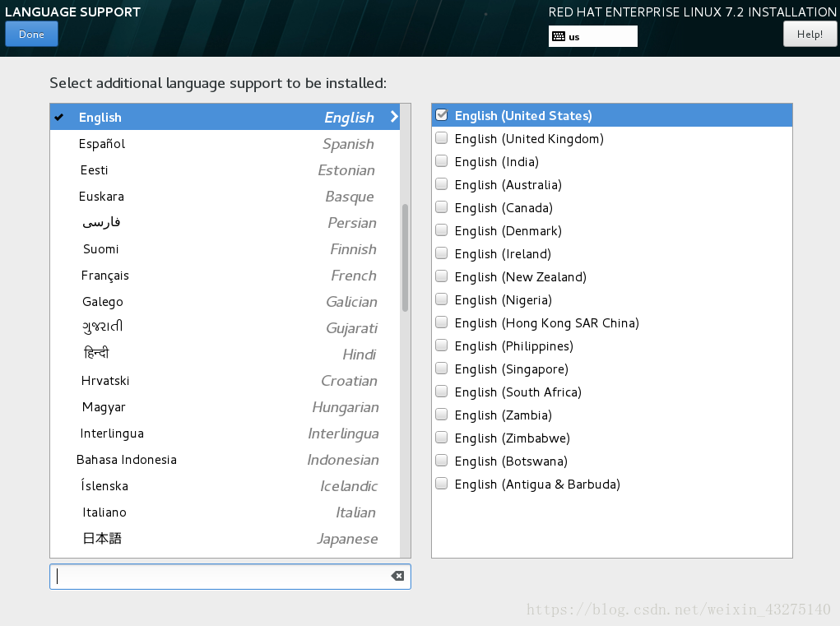Viewport: 840px width, 626px height.
Task: Check English (New Zealand) checkbox
Action: pyautogui.click(x=442, y=276)
